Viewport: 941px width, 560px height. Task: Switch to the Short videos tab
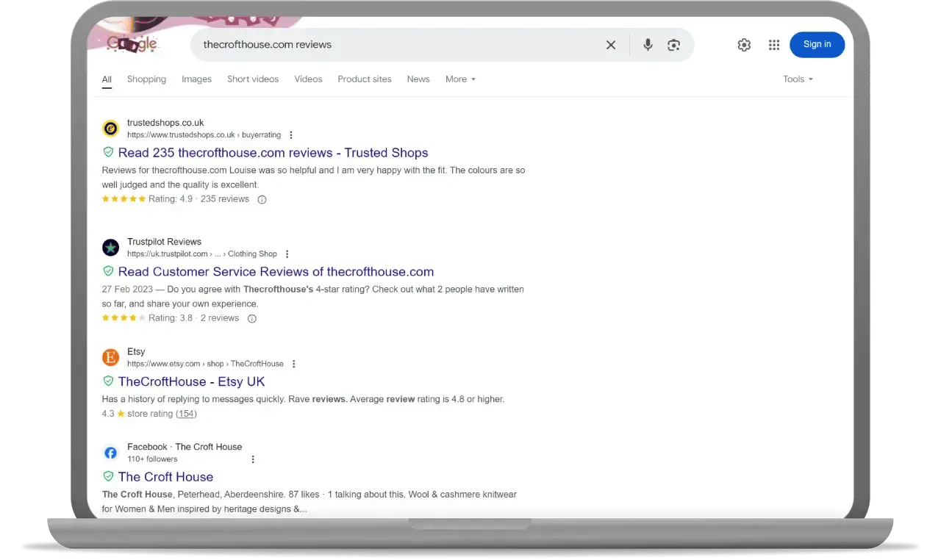pos(253,79)
